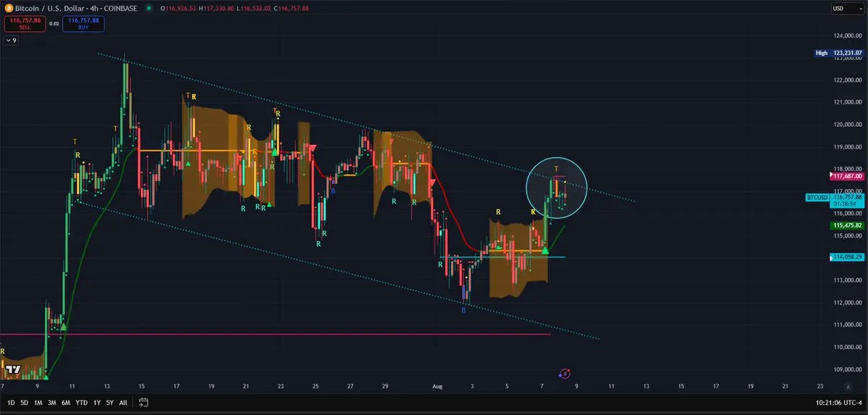Click the lightning bolt icon above time axis
The image size is (868, 415).
tap(565, 374)
